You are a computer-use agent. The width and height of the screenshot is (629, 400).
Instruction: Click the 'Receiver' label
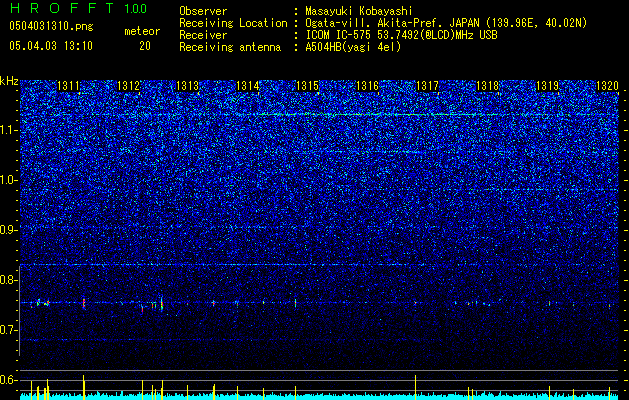pos(203,35)
